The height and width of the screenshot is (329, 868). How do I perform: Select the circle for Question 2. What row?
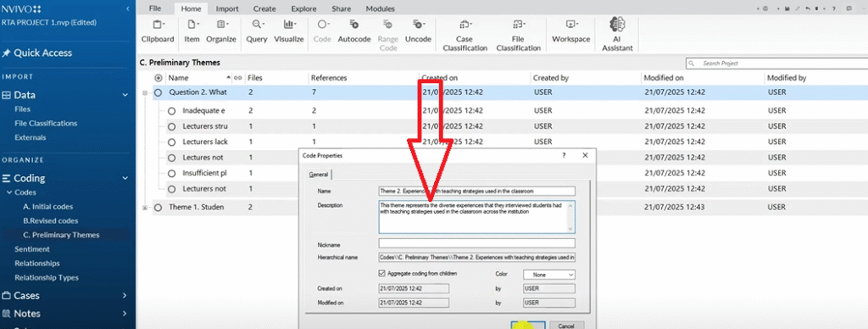[x=159, y=92]
